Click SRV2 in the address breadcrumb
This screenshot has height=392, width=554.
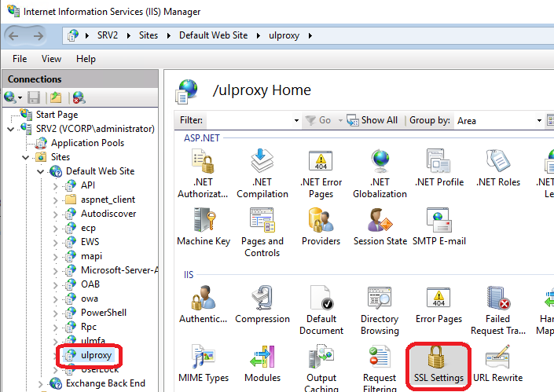click(108, 35)
